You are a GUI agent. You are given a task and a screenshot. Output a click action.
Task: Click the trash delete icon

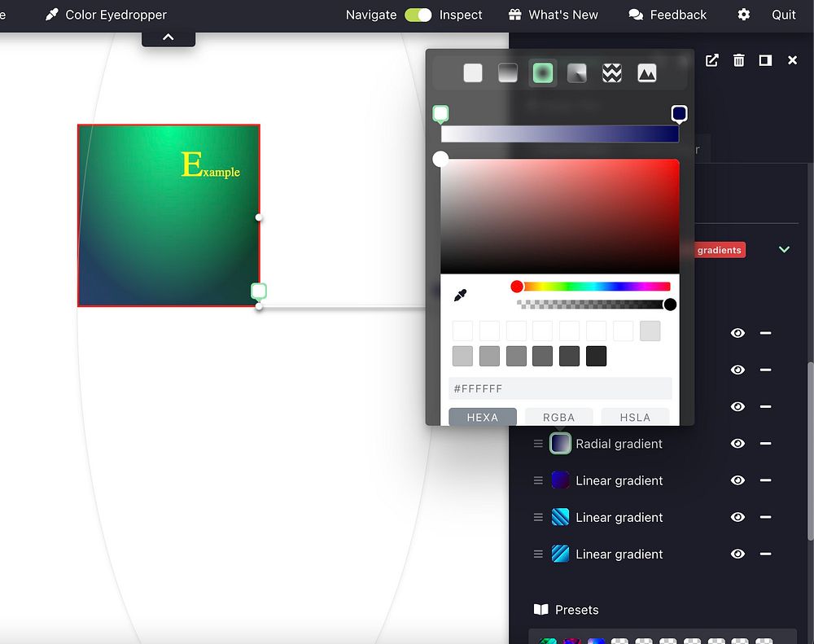point(739,60)
